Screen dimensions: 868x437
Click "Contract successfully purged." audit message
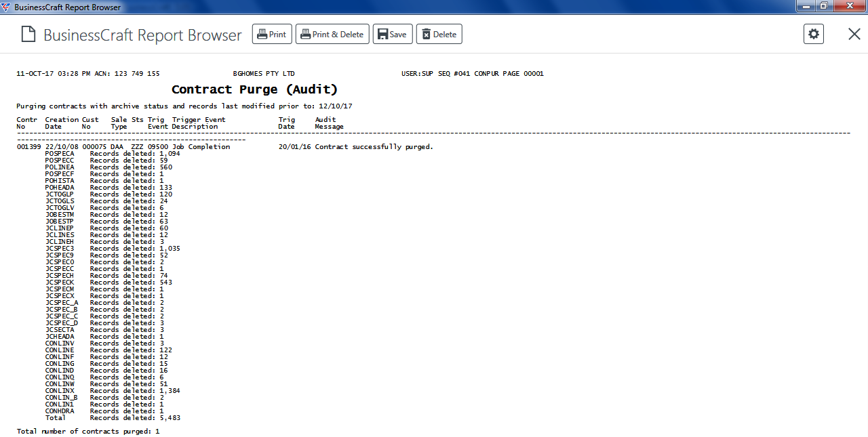[x=374, y=147]
